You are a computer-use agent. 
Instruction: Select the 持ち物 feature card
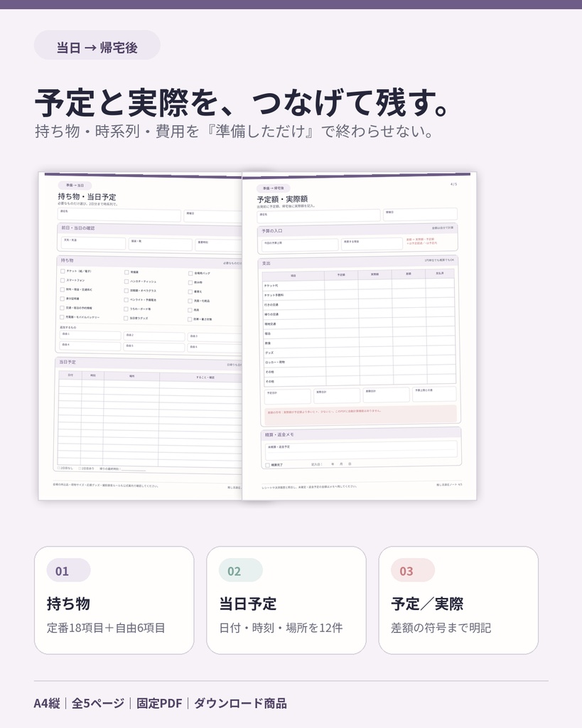[114, 600]
